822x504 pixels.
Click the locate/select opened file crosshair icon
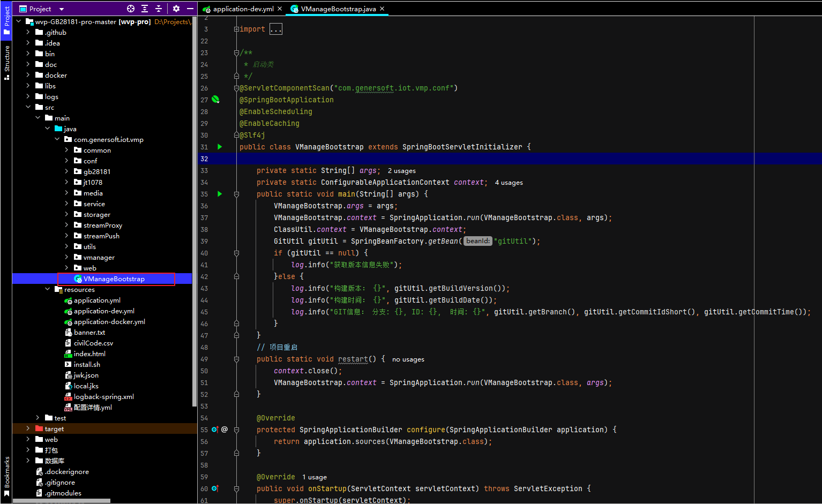click(x=131, y=9)
